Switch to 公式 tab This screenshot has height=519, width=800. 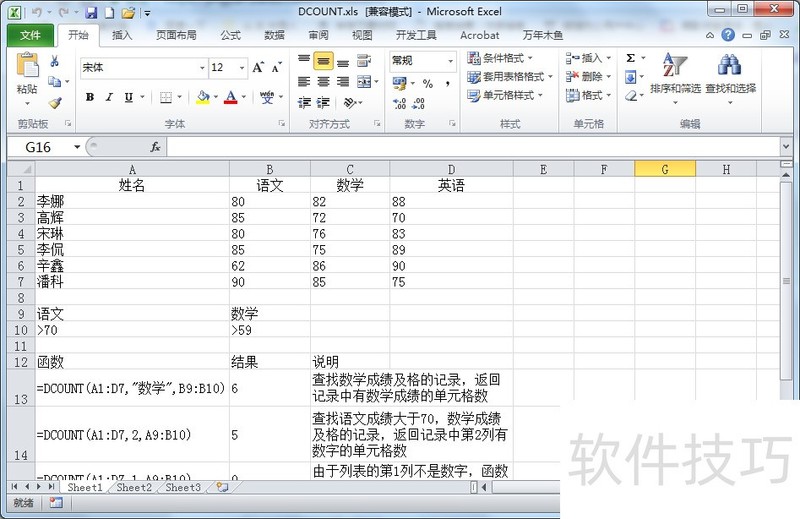pos(231,35)
